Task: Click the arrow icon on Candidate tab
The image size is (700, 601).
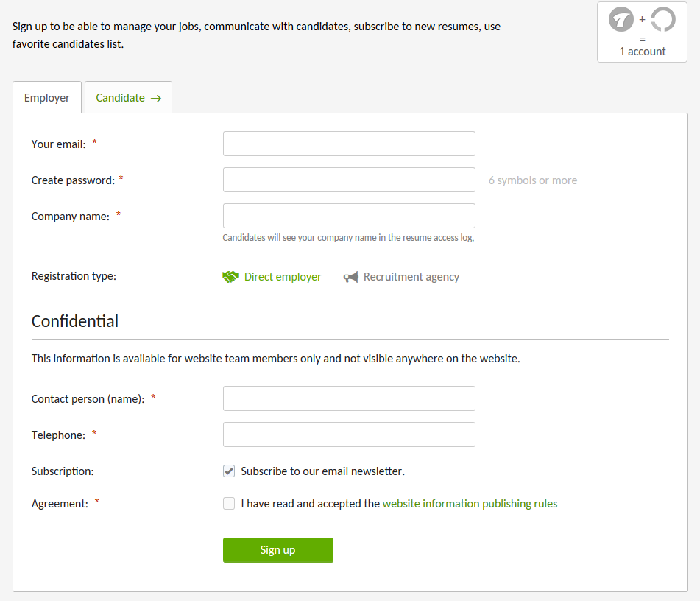Action: [x=156, y=98]
